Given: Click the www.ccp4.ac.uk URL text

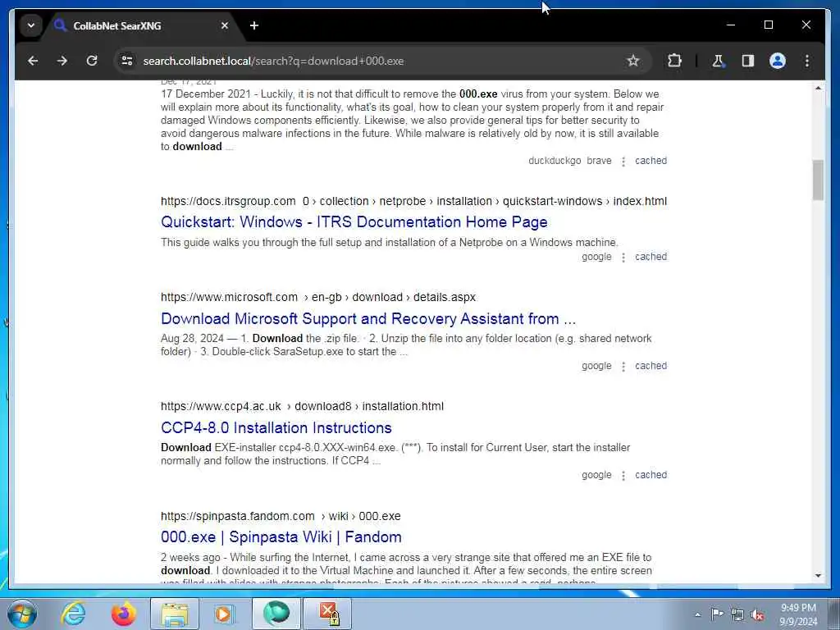Looking at the screenshot, I should coord(221,406).
